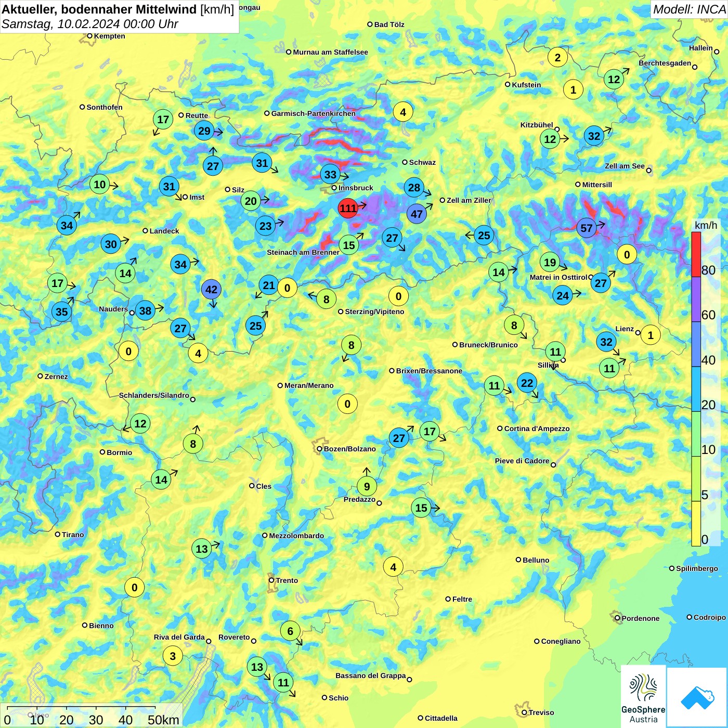Screen dimensions: 728x728
Task: Click the 23 km/h wind marker
Action: (x=265, y=226)
